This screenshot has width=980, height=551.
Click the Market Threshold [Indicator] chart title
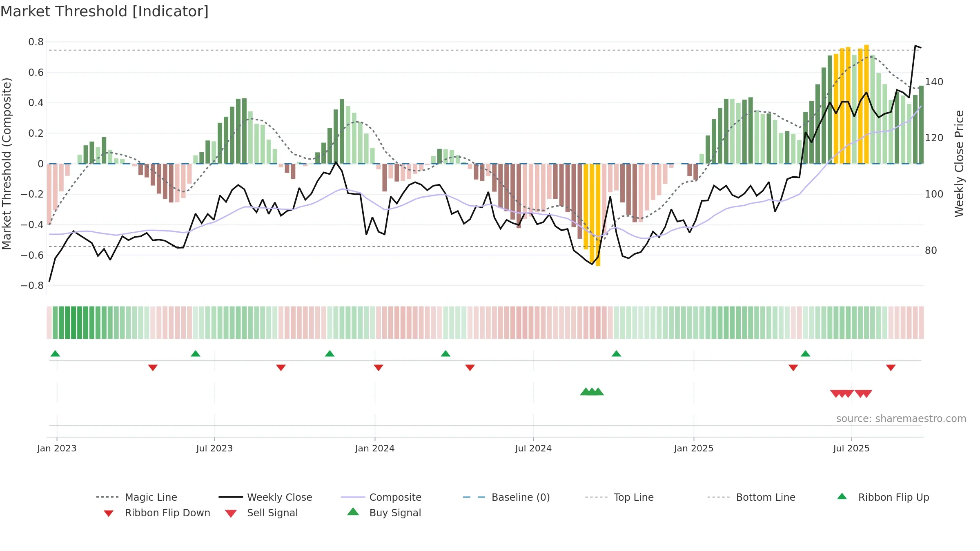pyautogui.click(x=105, y=11)
